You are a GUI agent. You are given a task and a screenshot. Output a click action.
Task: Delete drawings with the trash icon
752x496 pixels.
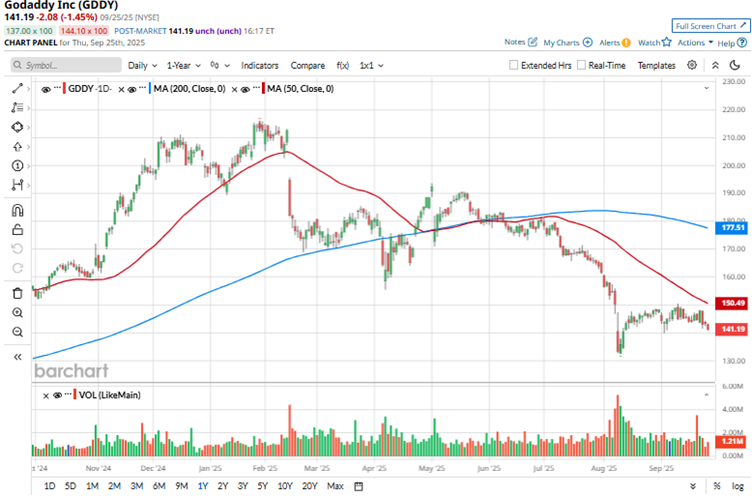tap(17, 294)
